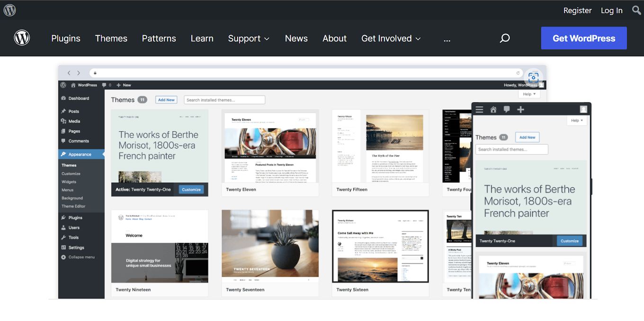
Task: Click the reload icon in the embedded address bar
Action: (519, 73)
